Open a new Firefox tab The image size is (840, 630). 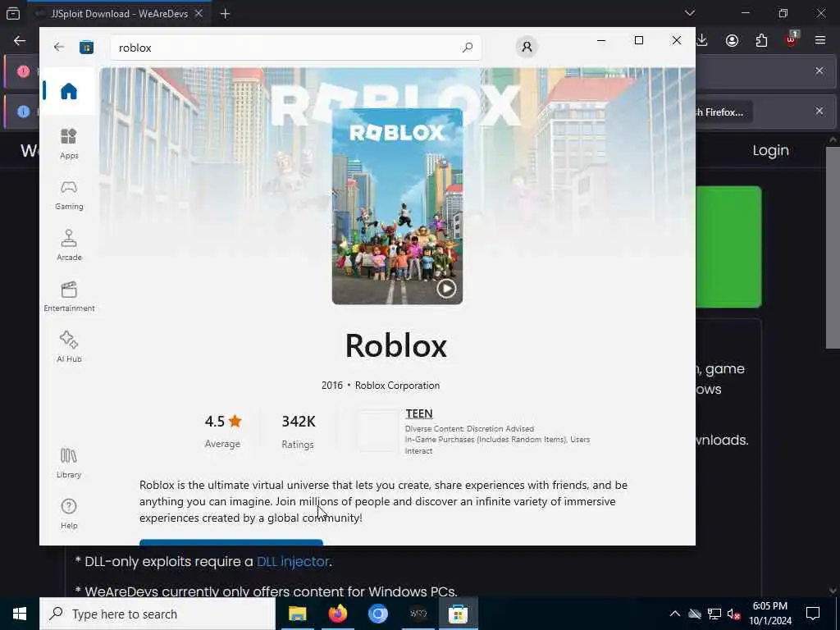coord(225,14)
